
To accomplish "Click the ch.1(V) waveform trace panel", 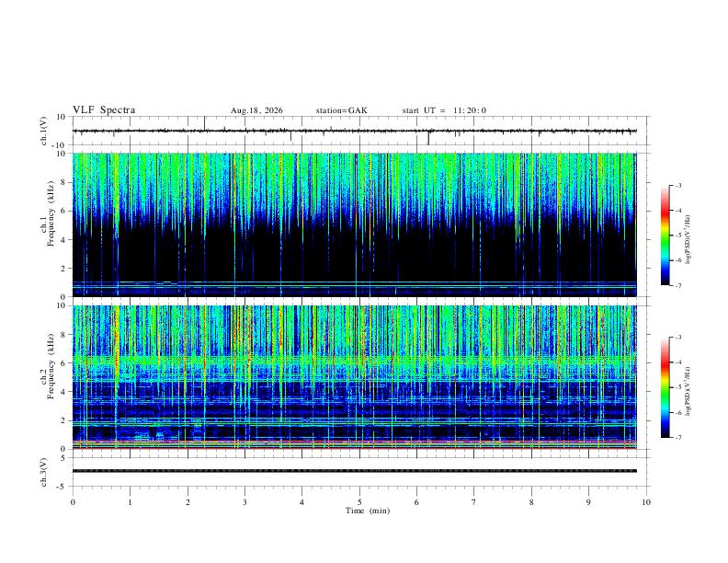I will click(x=355, y=131).
